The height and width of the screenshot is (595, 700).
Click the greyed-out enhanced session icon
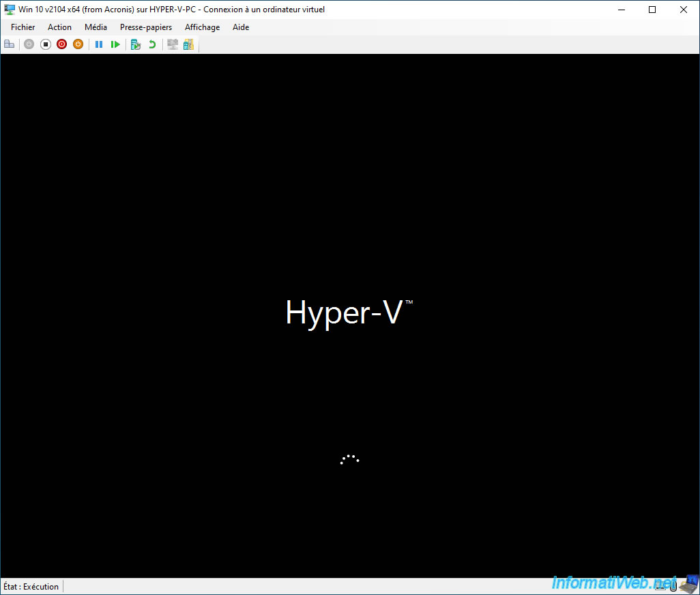click(173, 44)
